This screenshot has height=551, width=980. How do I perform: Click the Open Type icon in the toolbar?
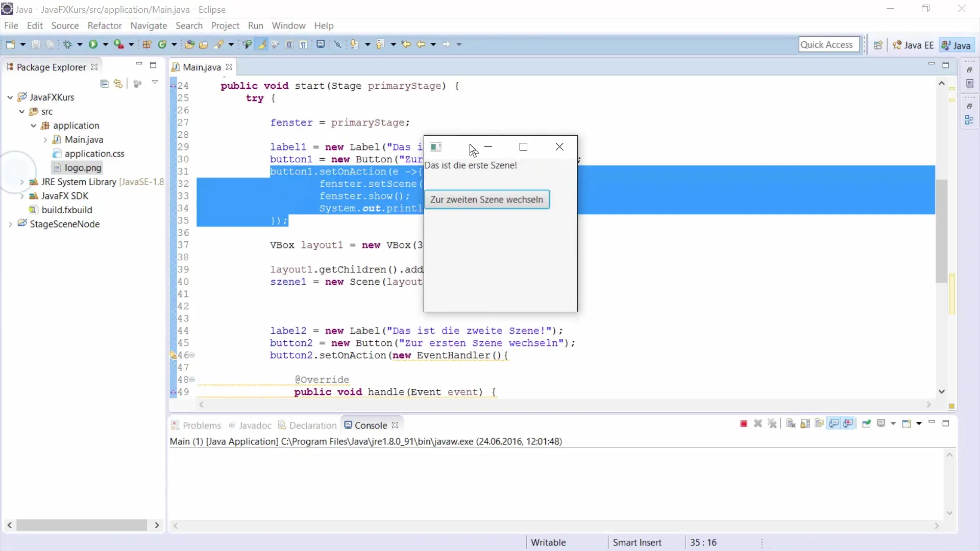pos(189,44)
